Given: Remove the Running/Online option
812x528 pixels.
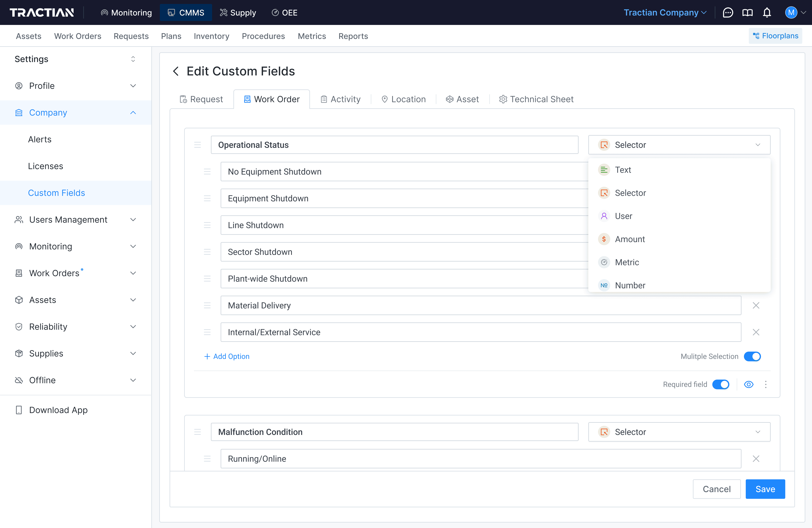Looking at the screenshot, I should tap(756, 459).
